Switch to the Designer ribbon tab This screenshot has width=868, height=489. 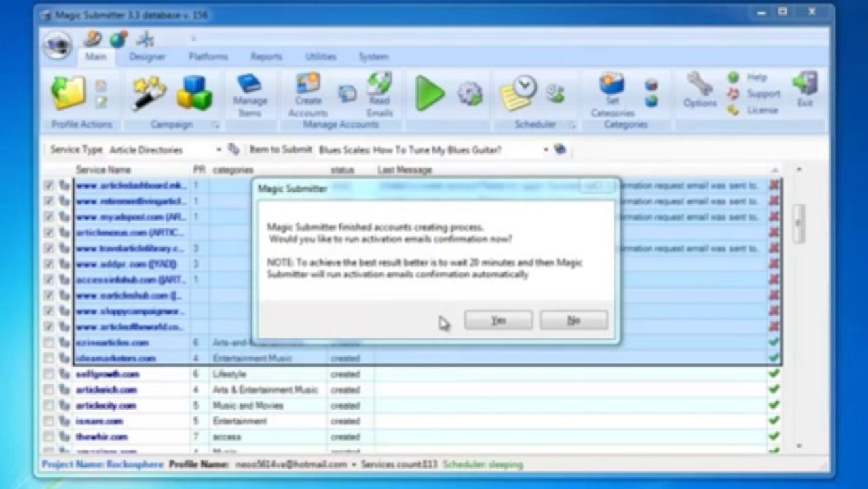[x=147, y=57]
